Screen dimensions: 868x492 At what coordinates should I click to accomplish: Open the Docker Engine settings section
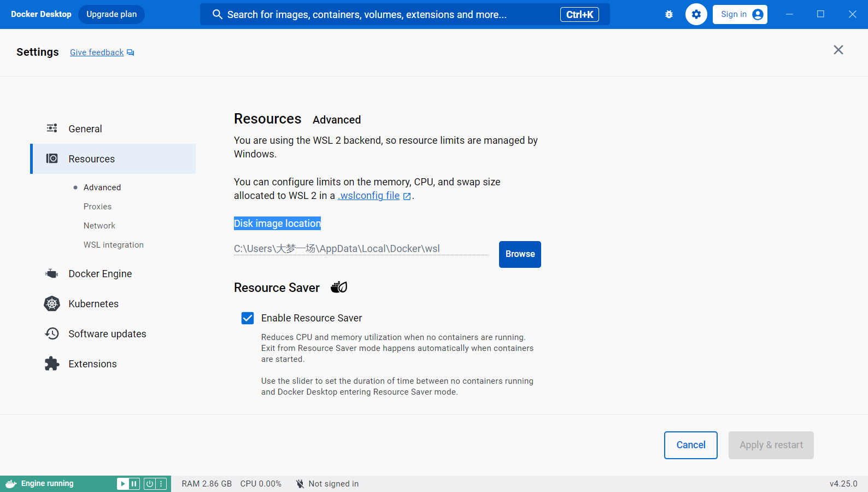coord(100,274)
